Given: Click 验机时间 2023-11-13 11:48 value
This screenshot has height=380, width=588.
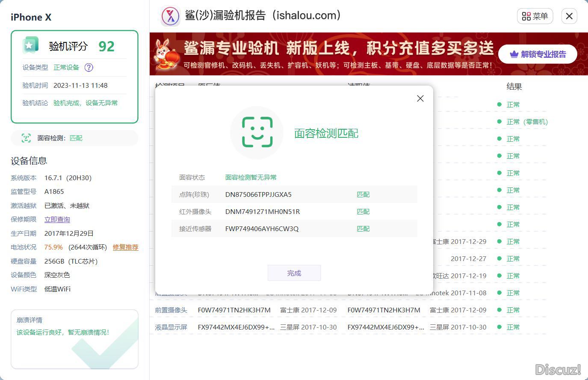Looking at the screenshot, I should pos(80,85).
